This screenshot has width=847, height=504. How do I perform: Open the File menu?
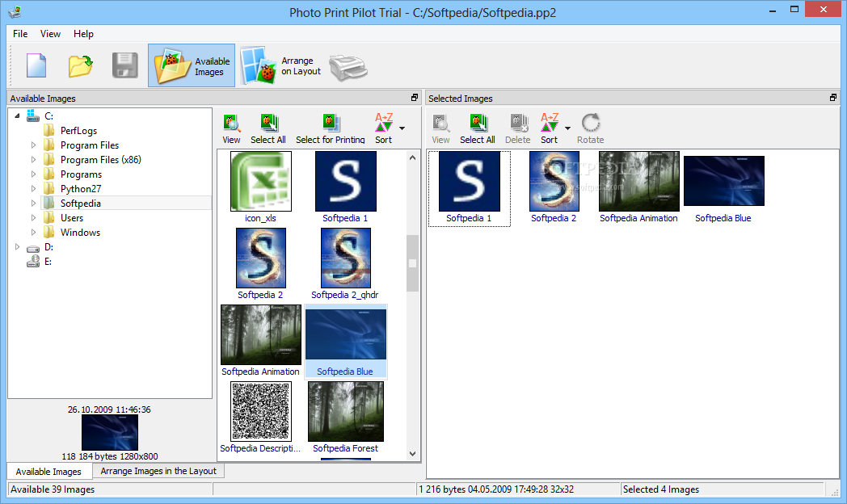(20, 33)
